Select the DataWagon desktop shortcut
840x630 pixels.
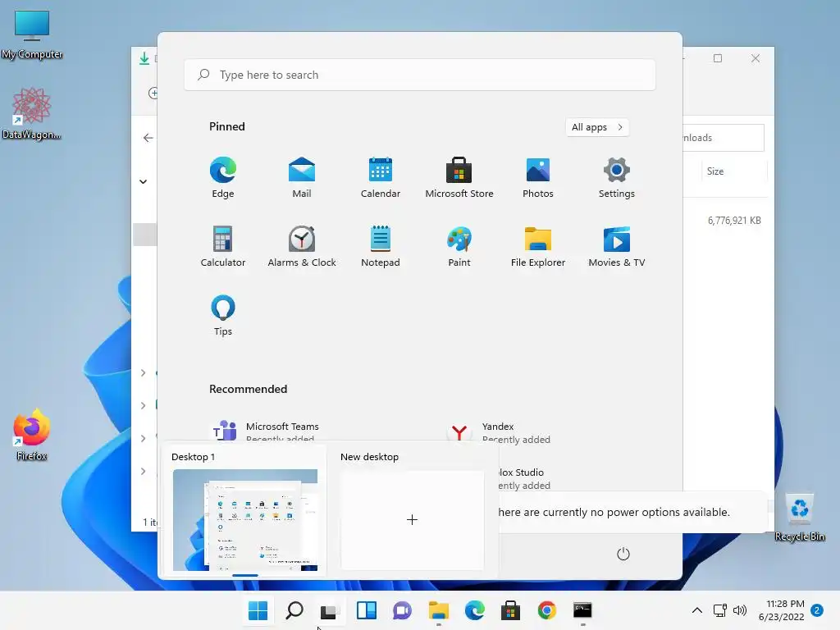[x=32, y=113]
